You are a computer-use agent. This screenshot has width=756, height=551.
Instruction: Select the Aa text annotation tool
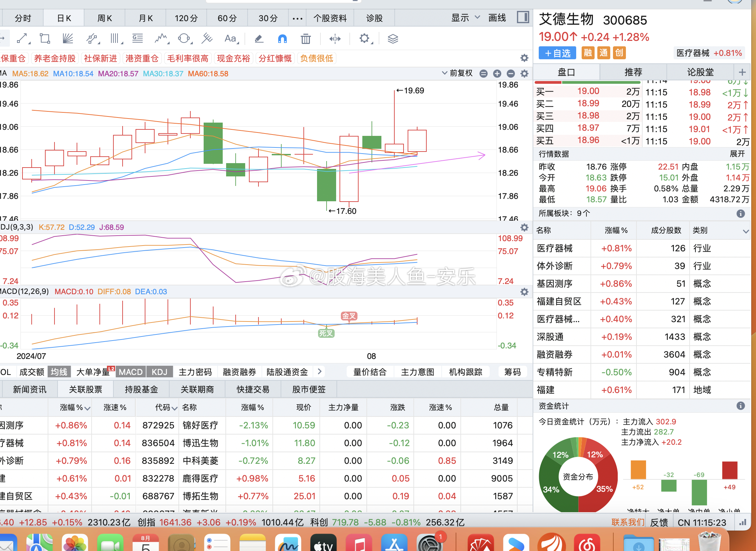230,38
